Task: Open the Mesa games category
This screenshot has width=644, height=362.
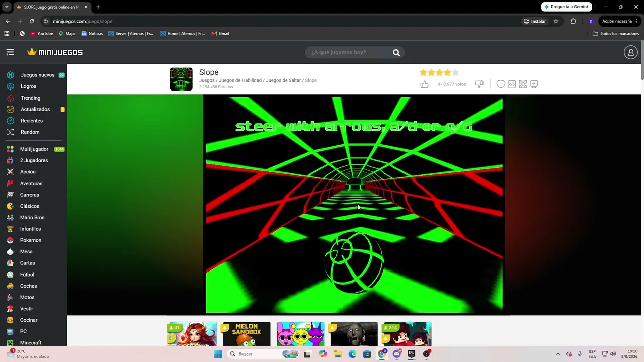Action: pyautogui.click(x=26, y=252)
